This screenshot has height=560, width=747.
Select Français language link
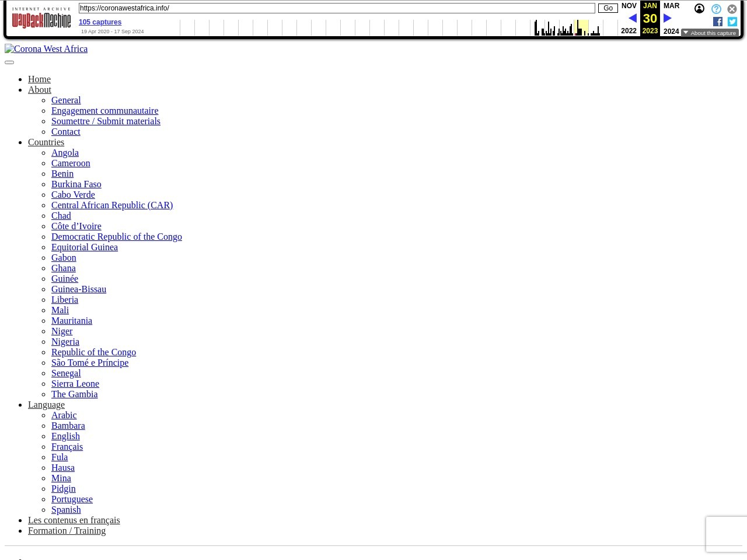pos(67,447)
